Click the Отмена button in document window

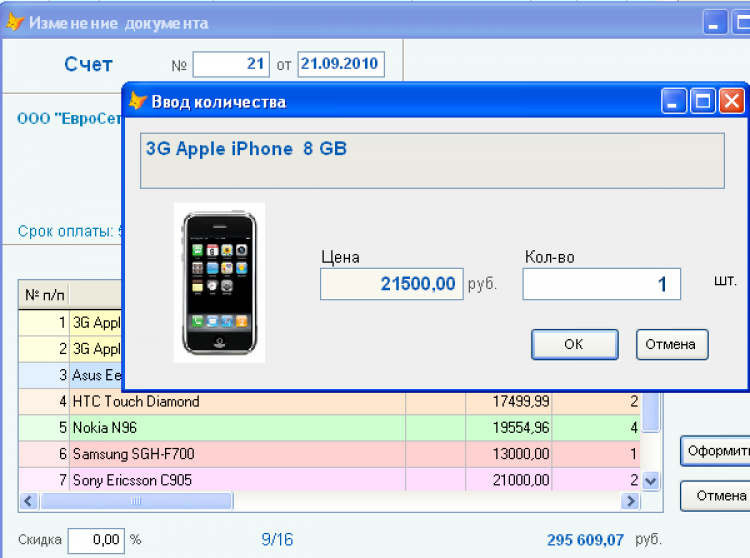pyautogui.click(x=715, y=496)
